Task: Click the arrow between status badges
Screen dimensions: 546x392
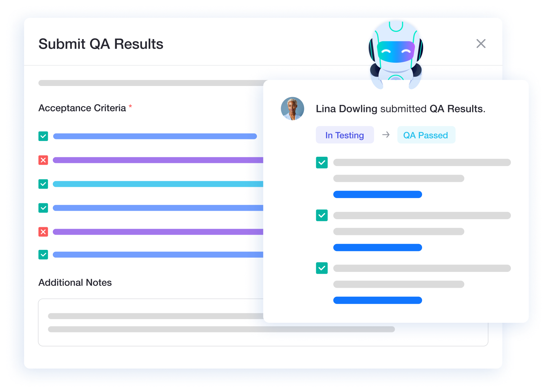Action: tap(386, 135)
